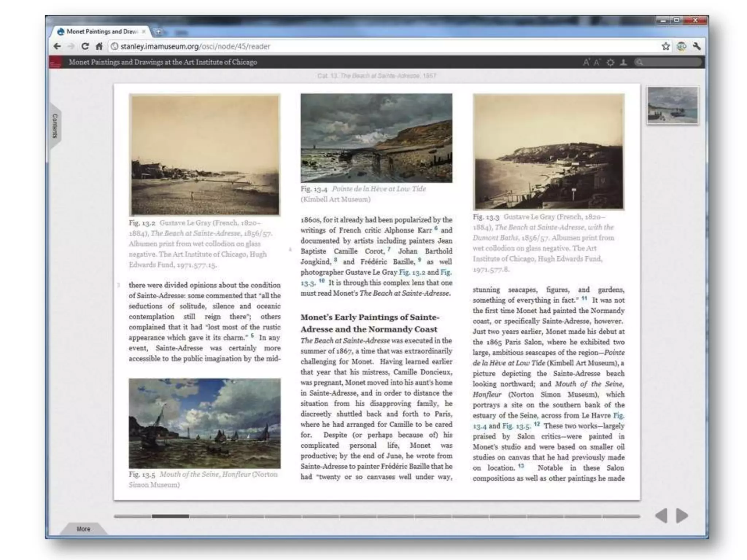The height and width of the screenshot is (560, 747).
Task: Open the SEO extension icon
Action: (x=681, y=46)
